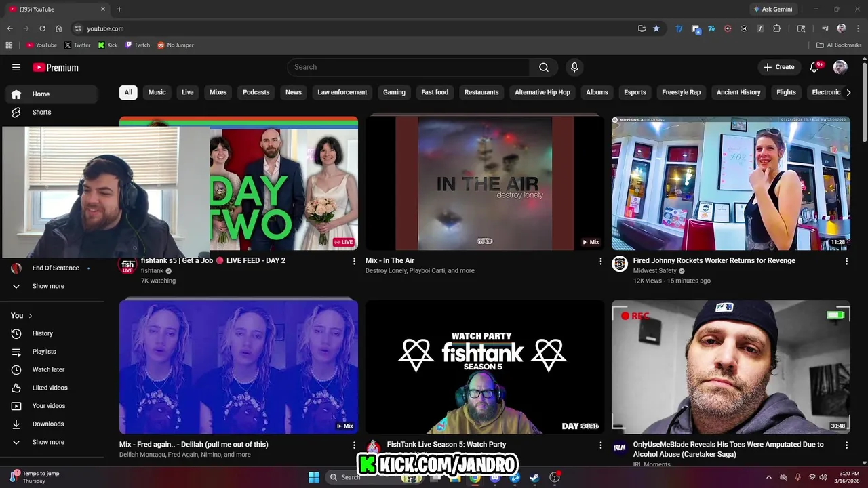Open the Twitch bookmark

coord(138,45)
